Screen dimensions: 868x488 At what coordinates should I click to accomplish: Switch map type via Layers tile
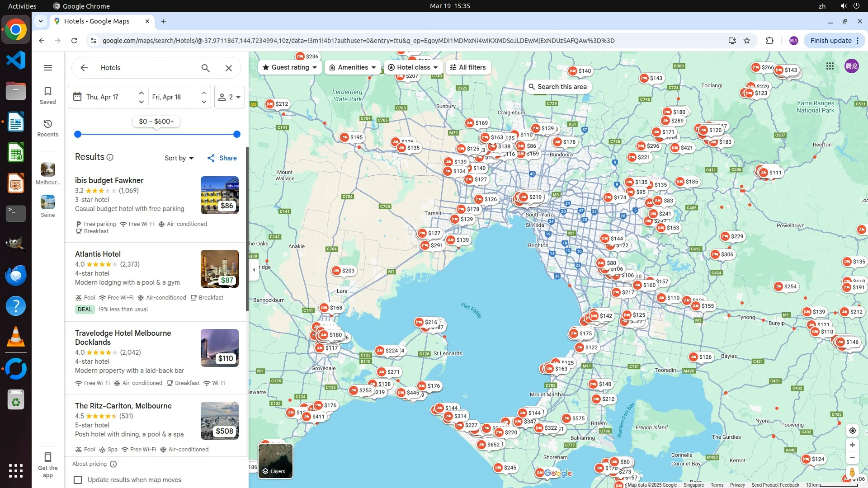click(275, 460)
